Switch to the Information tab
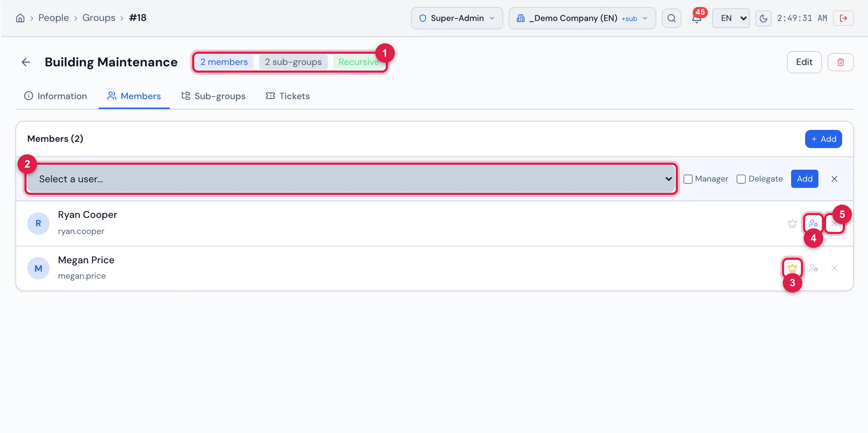 [x=56, y=96]
